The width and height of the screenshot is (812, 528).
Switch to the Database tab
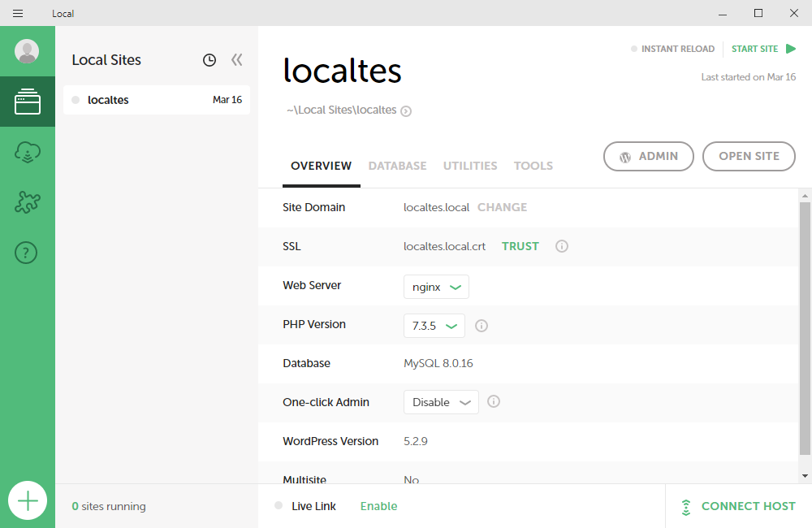397,166
